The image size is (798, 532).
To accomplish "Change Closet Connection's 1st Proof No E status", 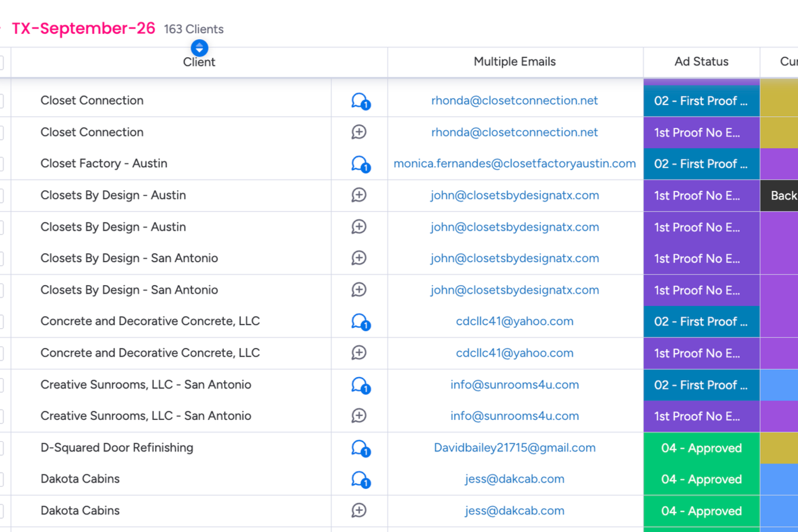I will point(701,132).
